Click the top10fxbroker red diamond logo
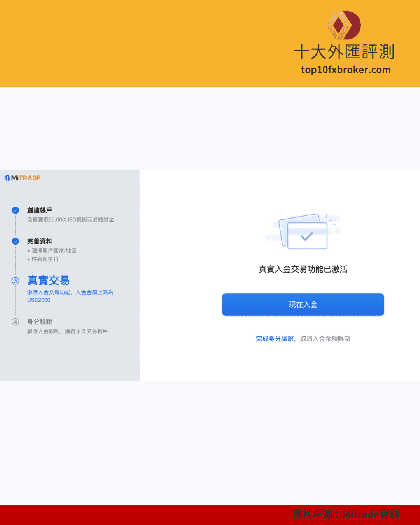 pos(344,24)
